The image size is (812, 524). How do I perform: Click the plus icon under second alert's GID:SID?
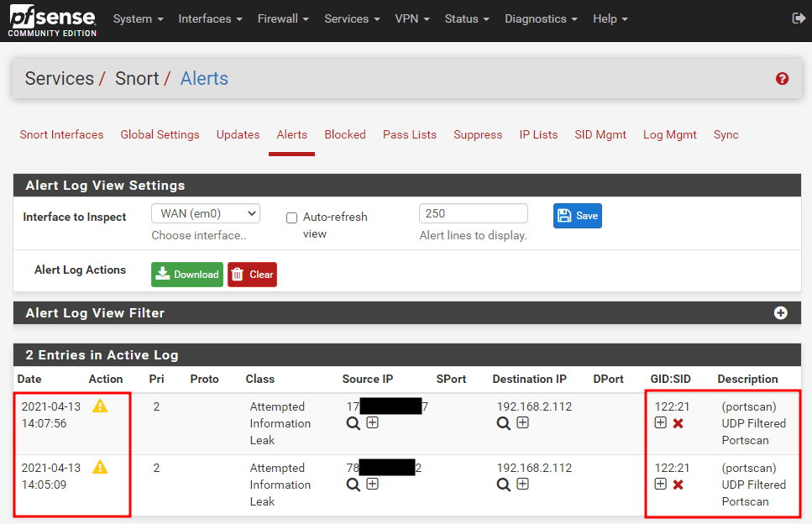point(661,485)
